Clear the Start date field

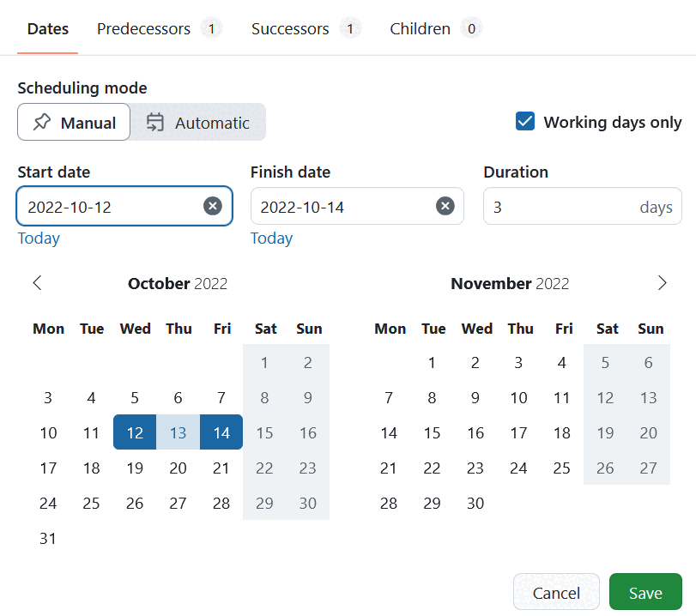point(213,206)
